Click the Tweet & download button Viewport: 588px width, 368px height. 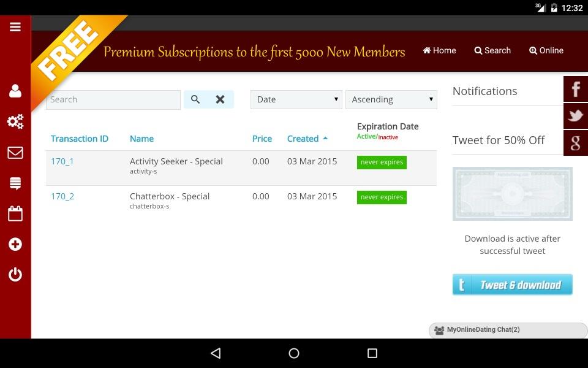click(512, 285)
